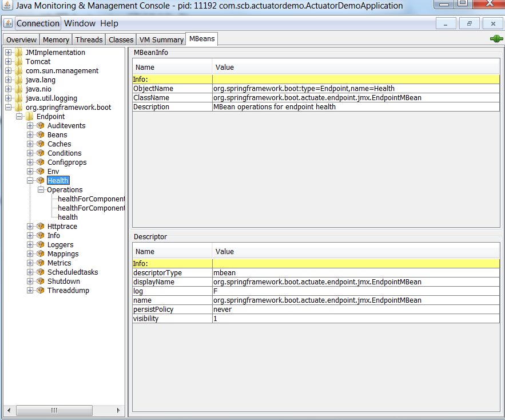Select the health operation node

click(x=67, y=217)
